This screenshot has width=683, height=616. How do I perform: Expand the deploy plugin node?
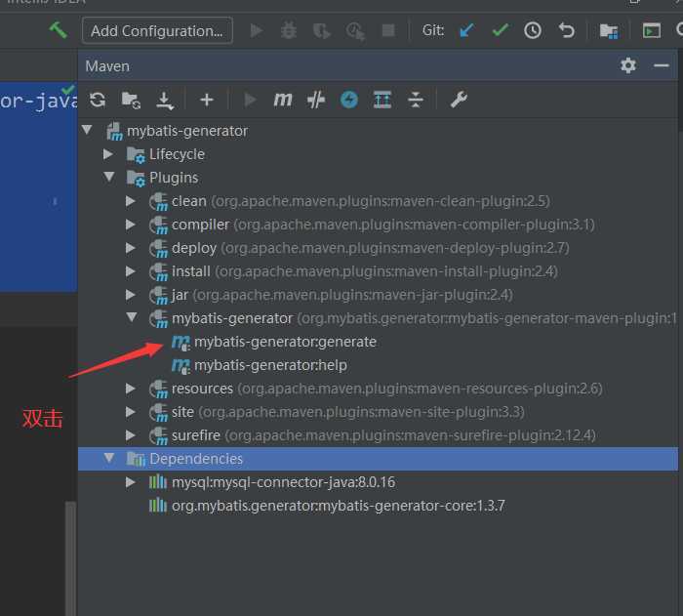click(130, 248)
